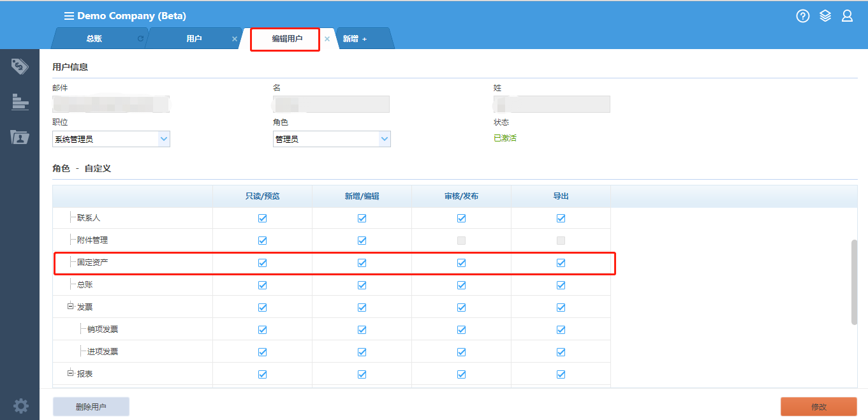Click the price tag icon in sidebar

point(20,66)
